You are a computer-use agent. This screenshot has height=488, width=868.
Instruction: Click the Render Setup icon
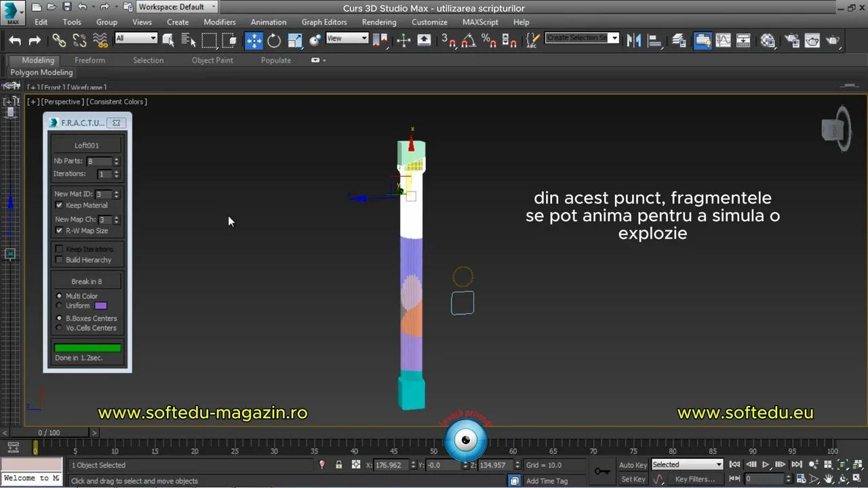click(793, 41)
